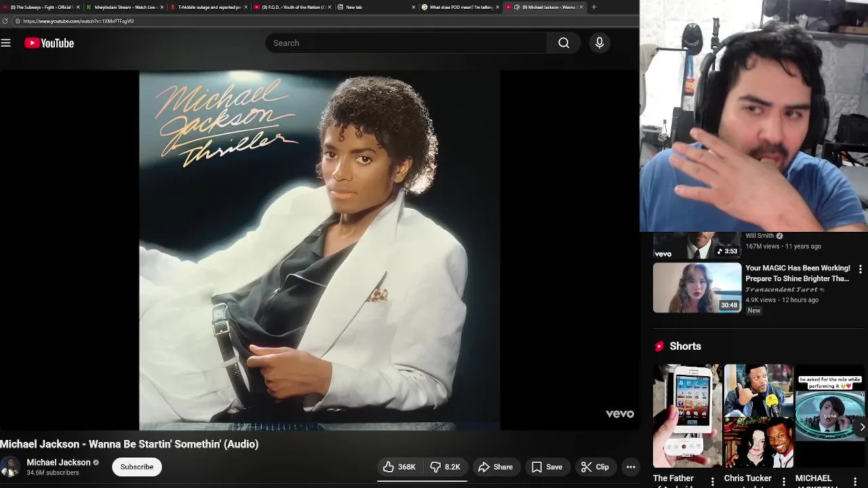The image size is (868, 488).
Task: Share the Michael Jackson video
Action: coord(496,467)
